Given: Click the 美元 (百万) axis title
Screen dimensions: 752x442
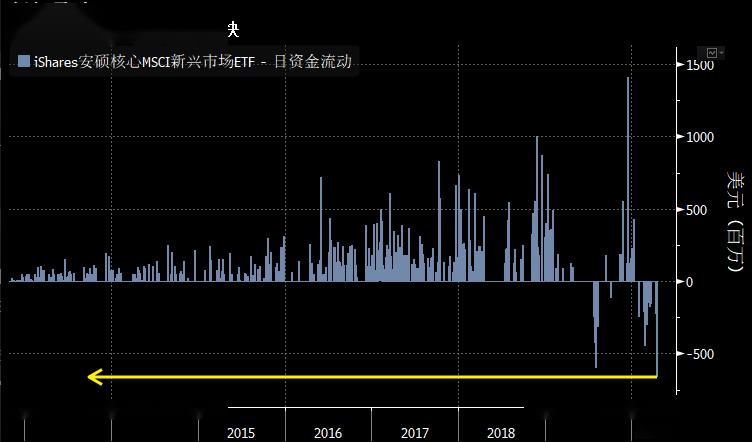Looking at the screenshot, I should [x=735, y=221].
